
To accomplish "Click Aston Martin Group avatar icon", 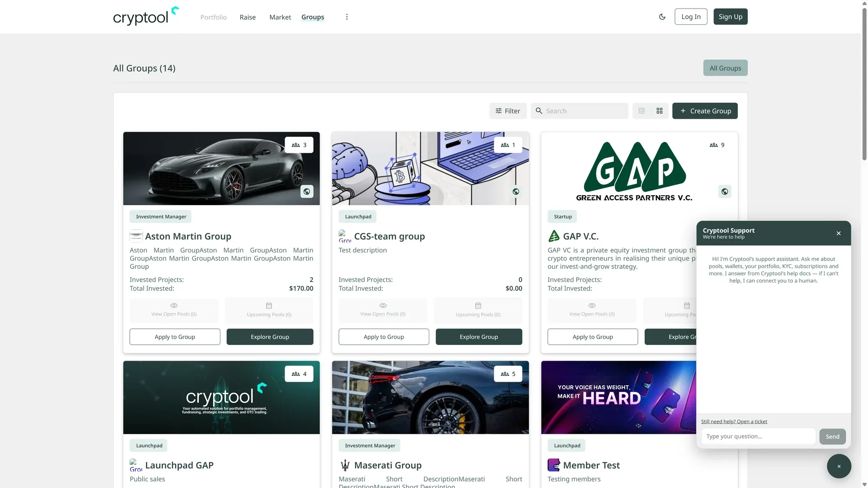I will coord(136,236).
